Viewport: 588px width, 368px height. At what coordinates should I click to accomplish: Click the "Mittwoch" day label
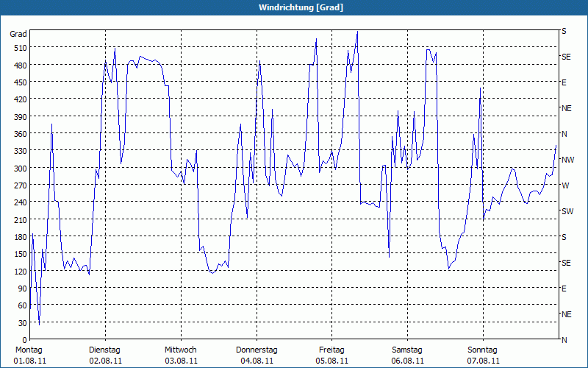point(181,350)
